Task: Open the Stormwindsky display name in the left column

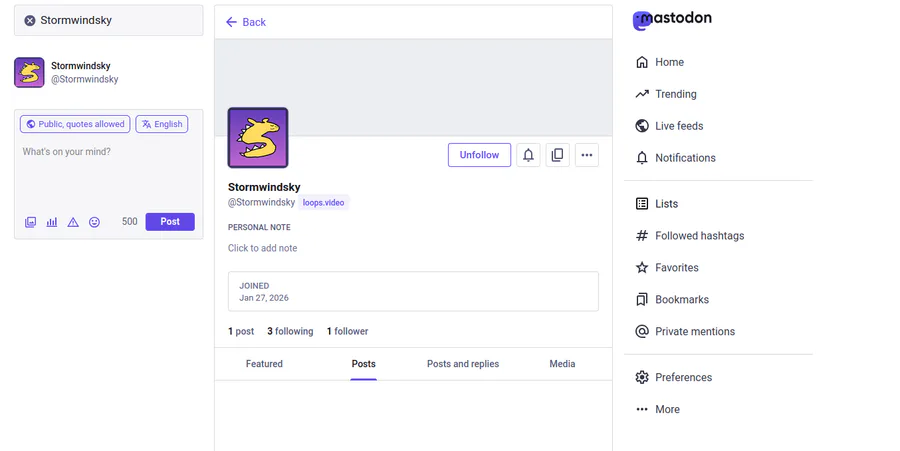Action: (x=80, y=65)
